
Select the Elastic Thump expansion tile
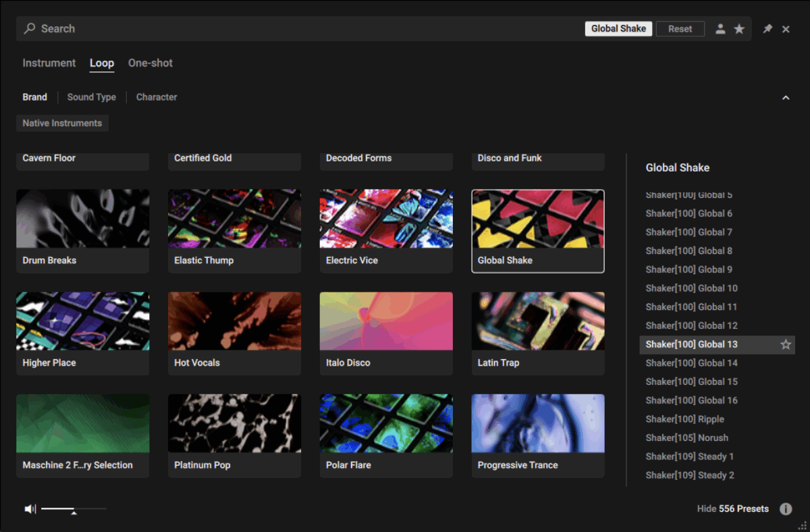click(x=234, y=231)
